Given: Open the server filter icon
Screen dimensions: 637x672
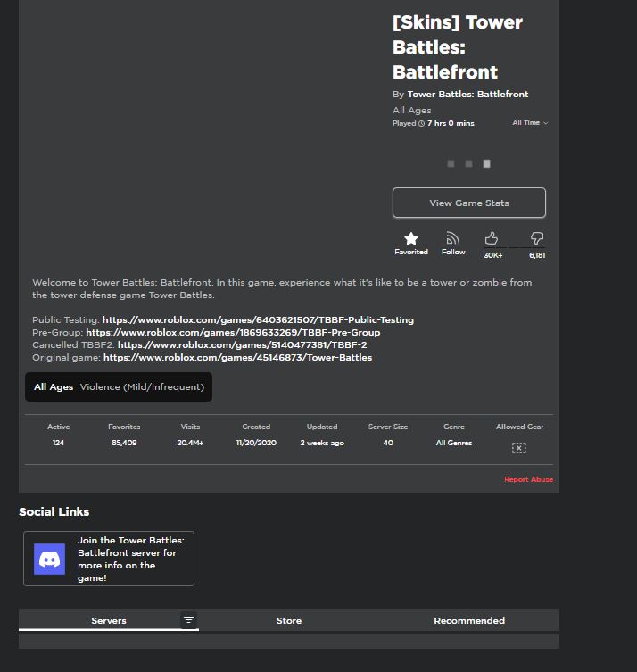Looking at the screenshot, I should [x=188, y=619].
